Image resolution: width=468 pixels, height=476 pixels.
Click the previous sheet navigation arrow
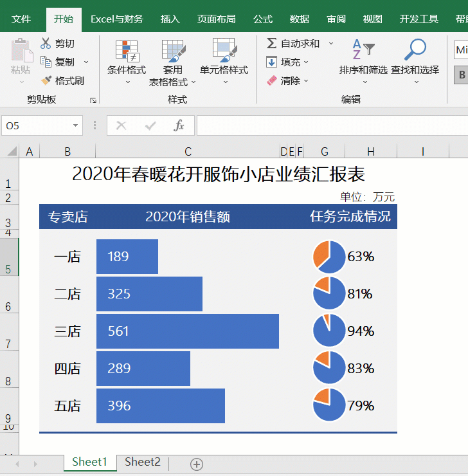[x=17, y=464]
